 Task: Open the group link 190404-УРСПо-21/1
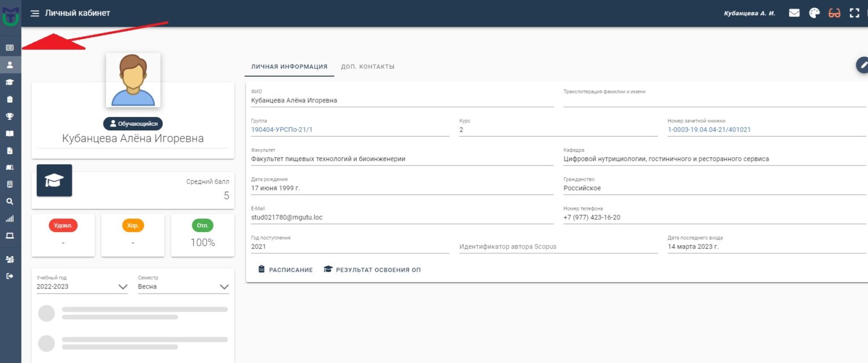click(x=282, y=130)
